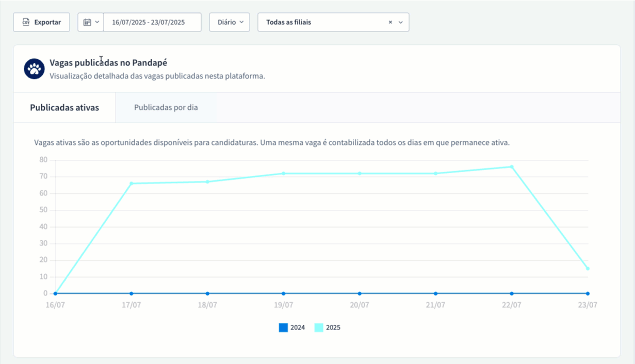The height and width of the screenshot is (364, 635).
Task: Toggle the 2025 series legend label
Action: click(x=333, y=327)
